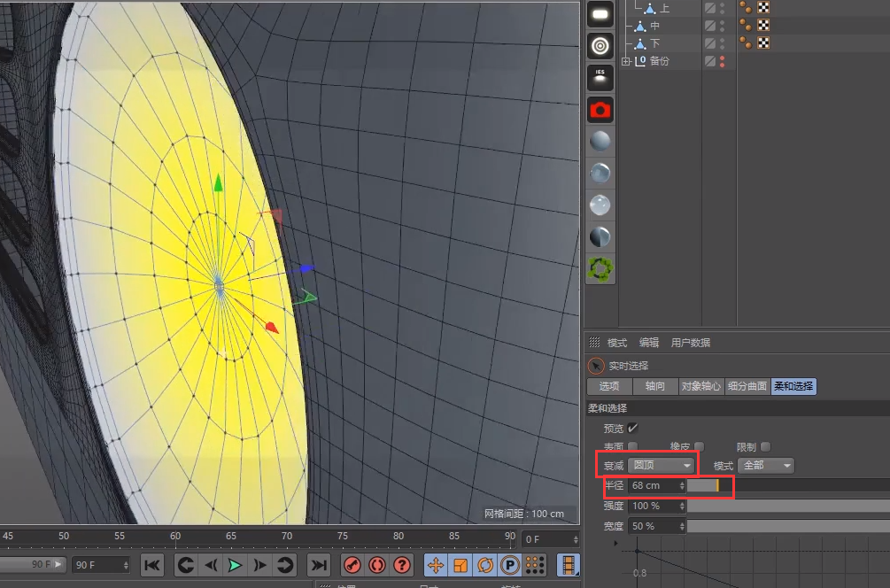
Task: Open the 模式 dropdown set to 全部
Action: click(765, 465)
